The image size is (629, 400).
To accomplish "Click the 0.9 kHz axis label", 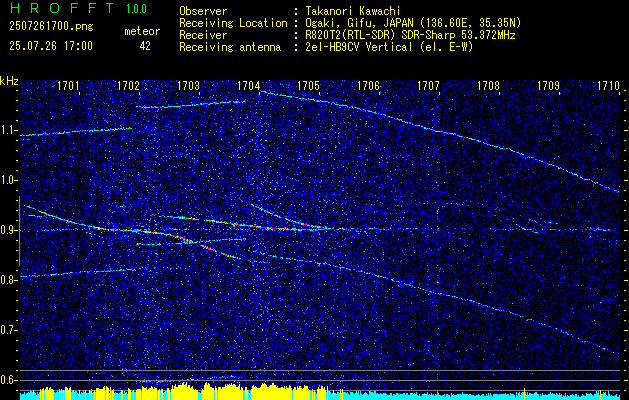I will (x=9, y=230).
